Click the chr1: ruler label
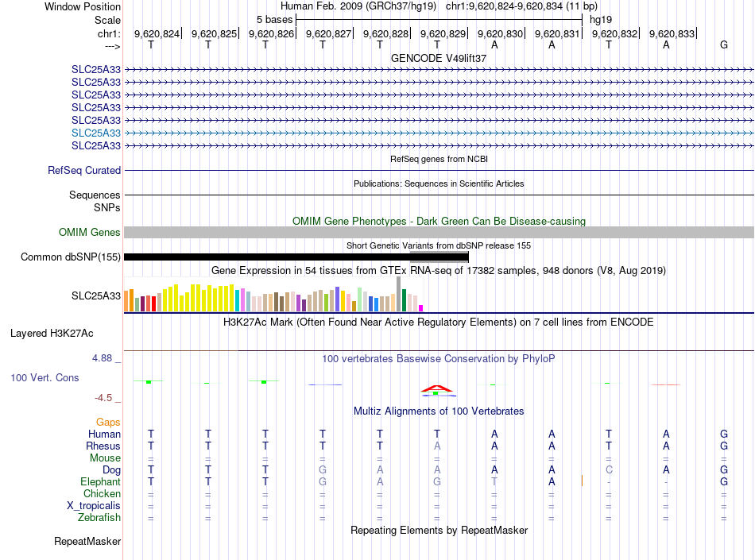This screenshot has height=560, width=755. (110, 33)
